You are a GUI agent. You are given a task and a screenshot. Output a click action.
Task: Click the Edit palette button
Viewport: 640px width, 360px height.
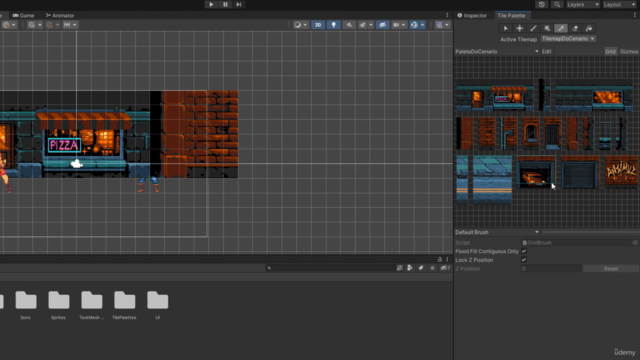(x=547, y=51)
